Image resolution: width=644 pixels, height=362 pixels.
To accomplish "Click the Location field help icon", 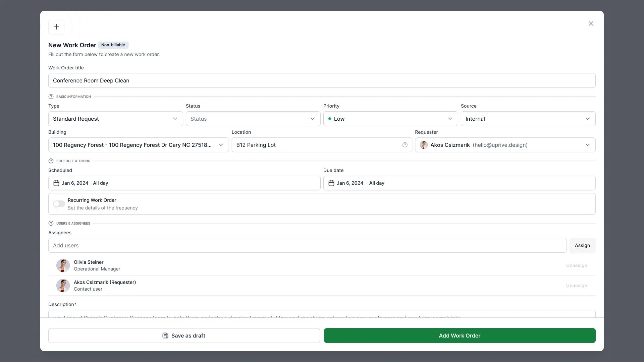I will [405, 145].
